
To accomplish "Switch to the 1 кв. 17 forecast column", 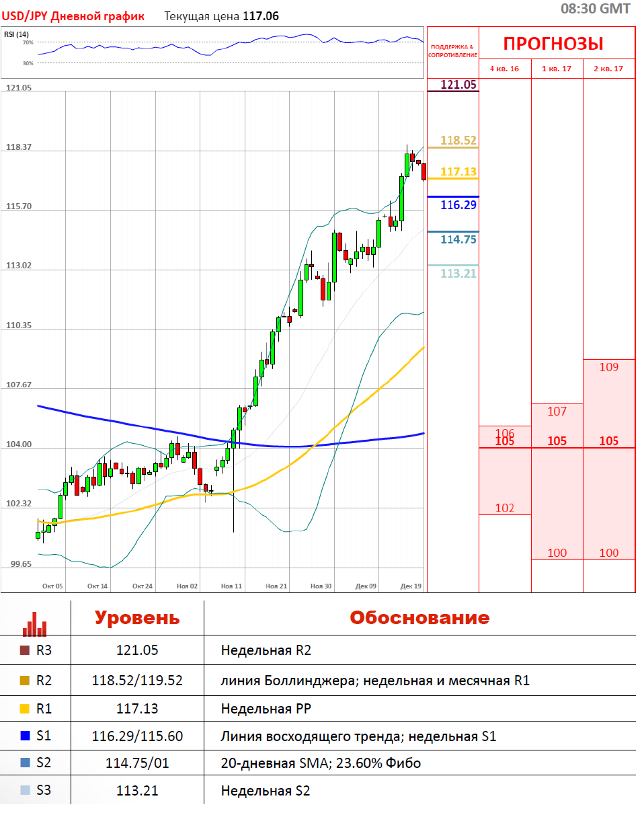I will [x=557, y=69].
